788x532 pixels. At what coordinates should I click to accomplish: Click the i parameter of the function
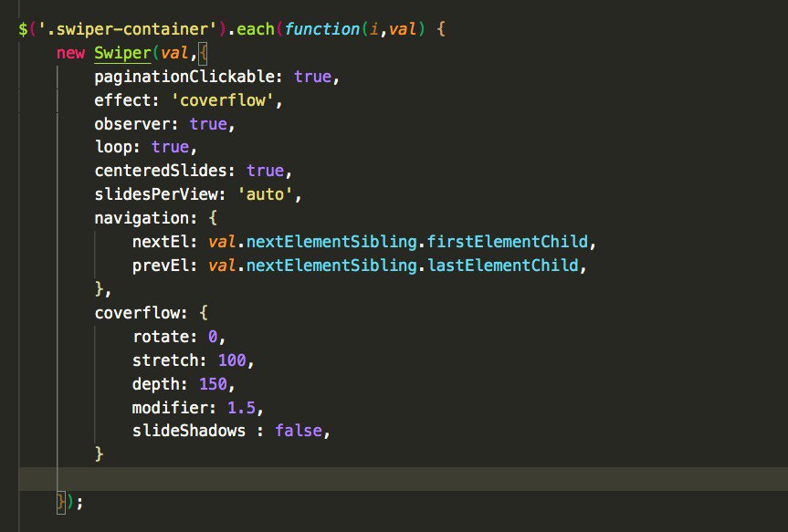(x=374, y=29)
